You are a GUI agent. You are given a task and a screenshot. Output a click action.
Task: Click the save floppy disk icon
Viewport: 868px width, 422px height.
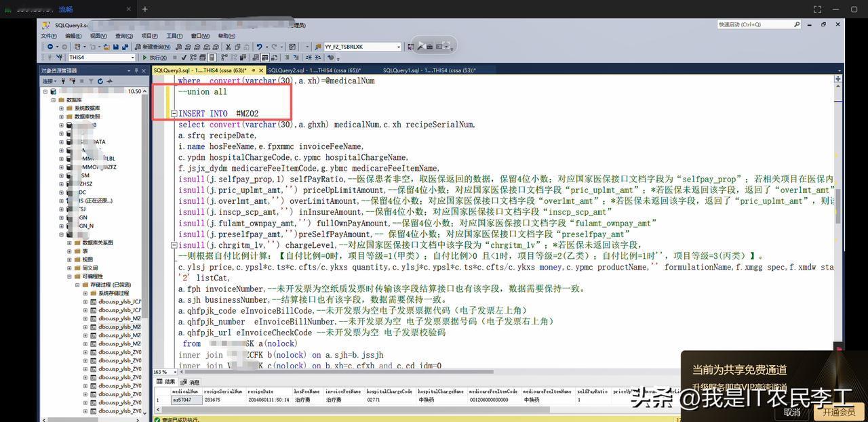pos(116,47)
